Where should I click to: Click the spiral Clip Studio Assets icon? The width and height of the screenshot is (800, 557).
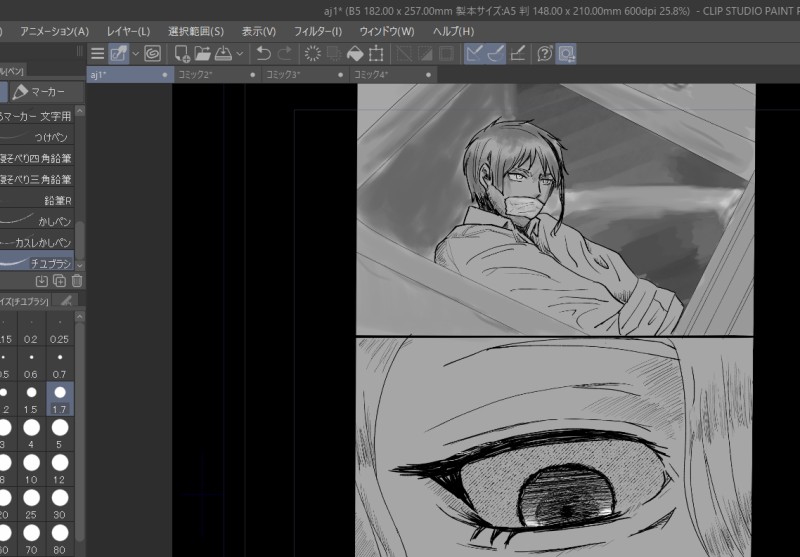153,54
